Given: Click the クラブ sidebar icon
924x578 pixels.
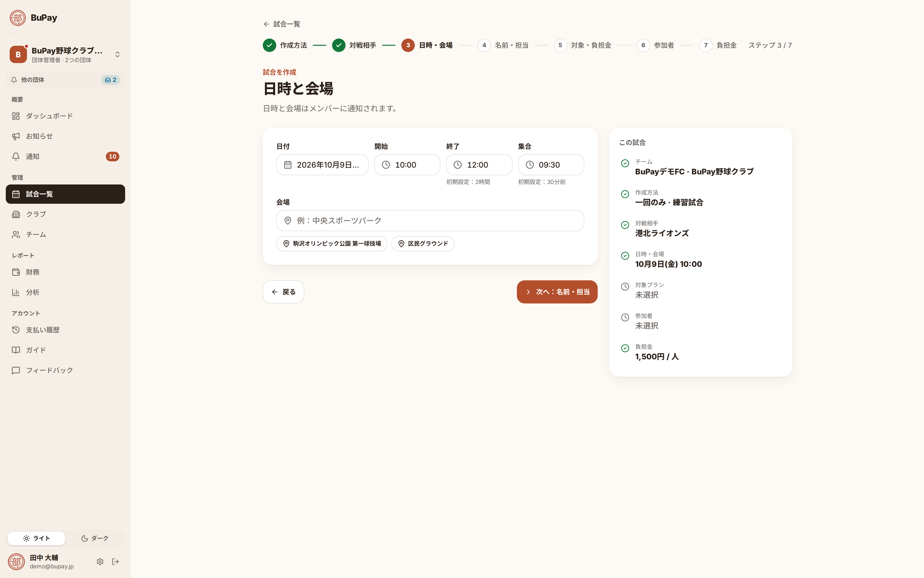Looking at the screenshot, I should [x=16, y=214].
